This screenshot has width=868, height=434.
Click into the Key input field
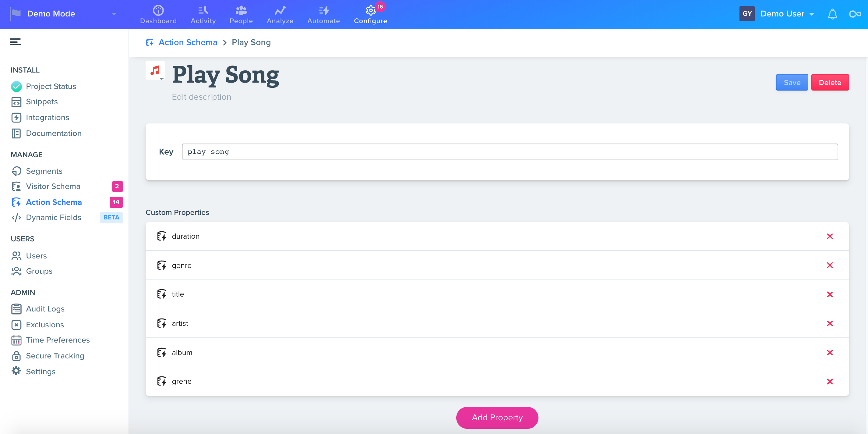click(x=510, y=152)
